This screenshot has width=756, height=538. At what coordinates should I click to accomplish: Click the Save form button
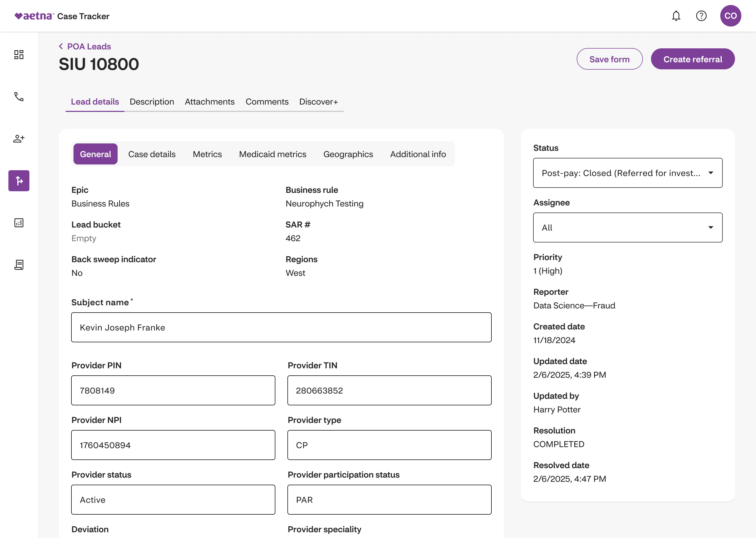tap(609, 59)
